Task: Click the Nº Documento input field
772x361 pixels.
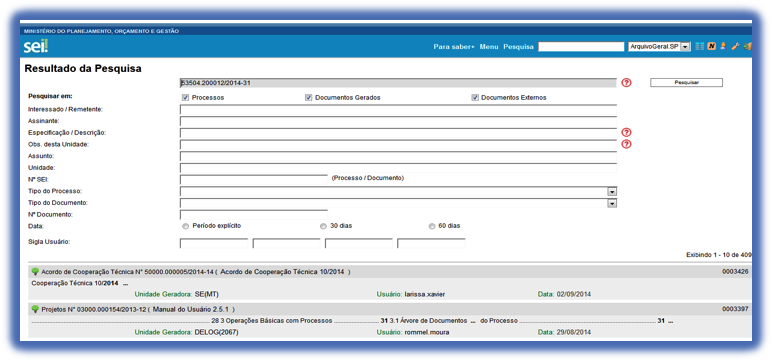Action: click(254, 215)
